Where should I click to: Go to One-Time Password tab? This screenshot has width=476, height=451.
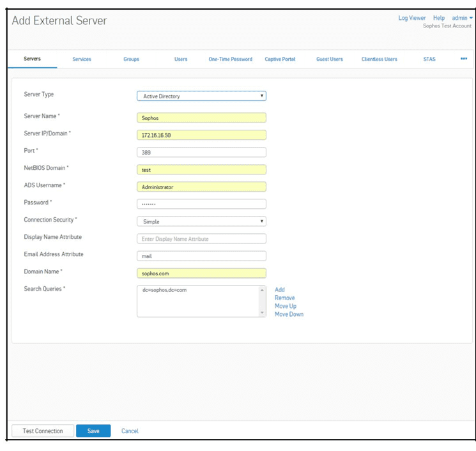(x=230, y=59)
